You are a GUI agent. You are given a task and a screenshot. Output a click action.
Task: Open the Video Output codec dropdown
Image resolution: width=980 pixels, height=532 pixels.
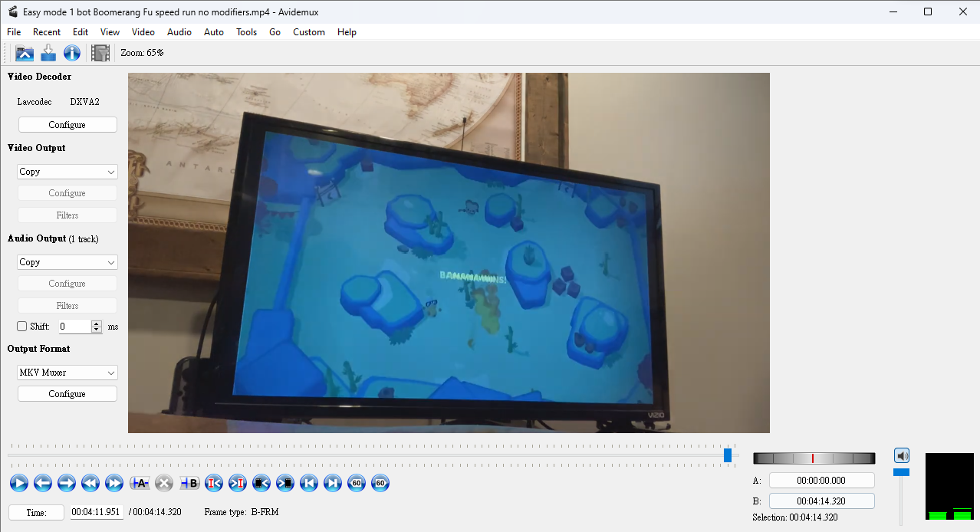point(67,172)
